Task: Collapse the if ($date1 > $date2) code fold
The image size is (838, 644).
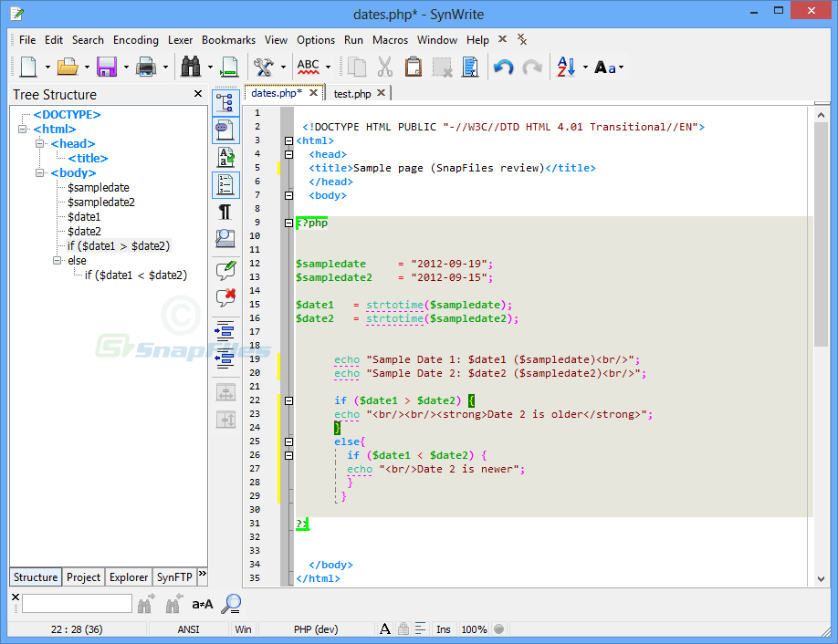Action: (x=289, y=400)
